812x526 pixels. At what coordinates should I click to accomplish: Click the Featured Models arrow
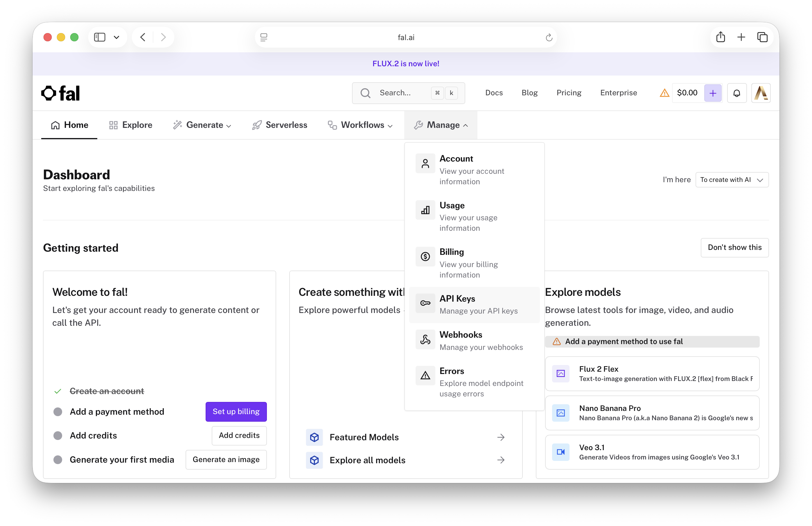tap(500, 437)
